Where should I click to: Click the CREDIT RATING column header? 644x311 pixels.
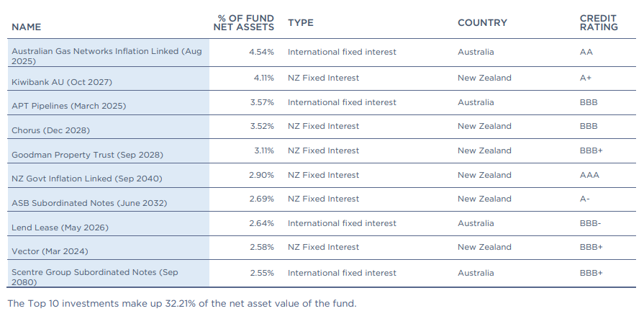click(599, 22)
